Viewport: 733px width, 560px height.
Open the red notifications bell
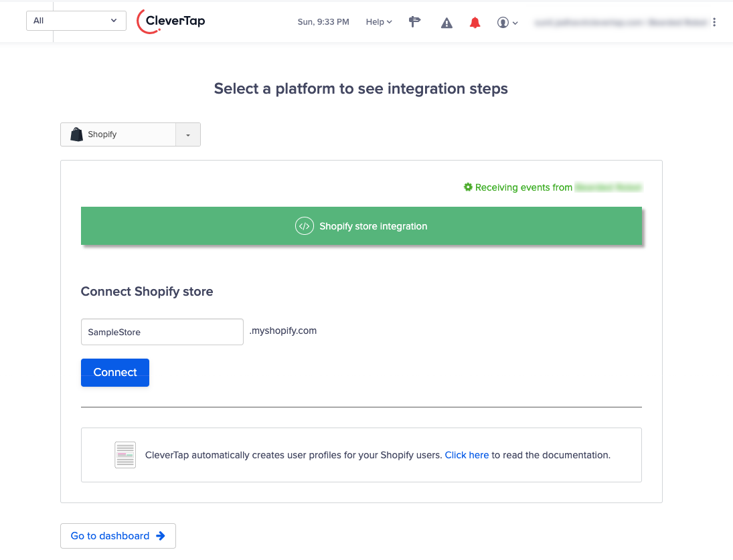click(x=475, y=23)
